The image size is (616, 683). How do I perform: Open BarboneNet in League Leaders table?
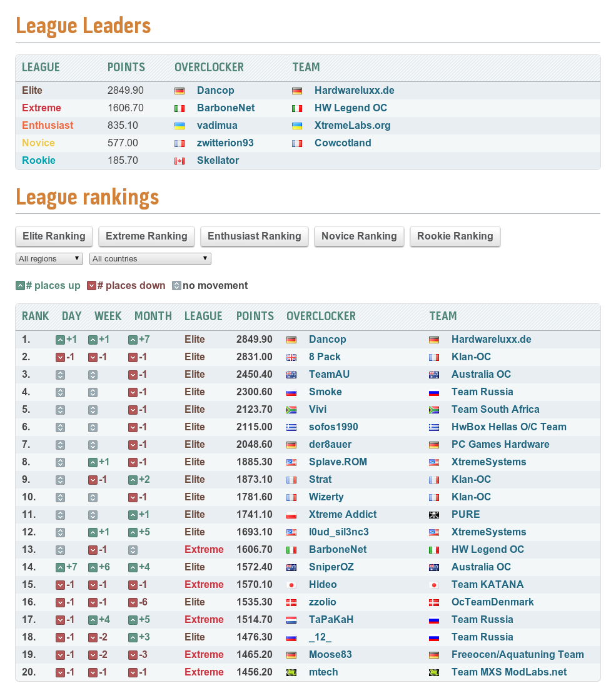pos(226,108)
